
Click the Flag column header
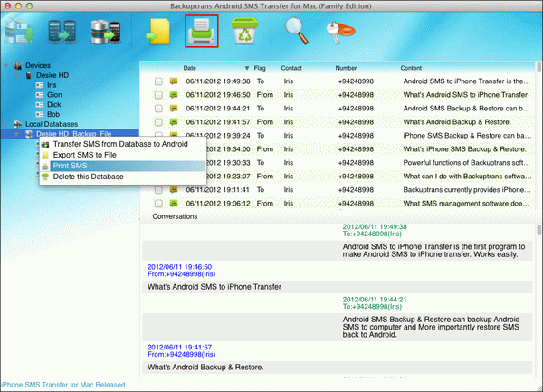coord(260,68)
